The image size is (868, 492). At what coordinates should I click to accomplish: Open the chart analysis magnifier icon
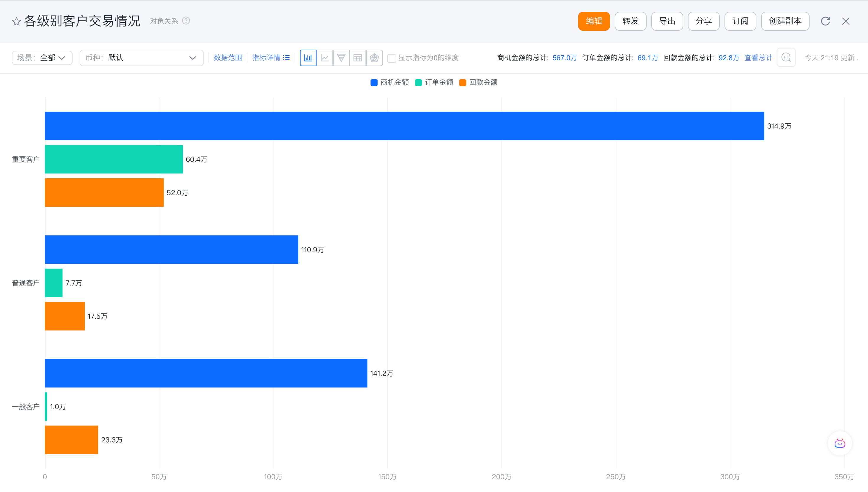click(x=786, y=58)
